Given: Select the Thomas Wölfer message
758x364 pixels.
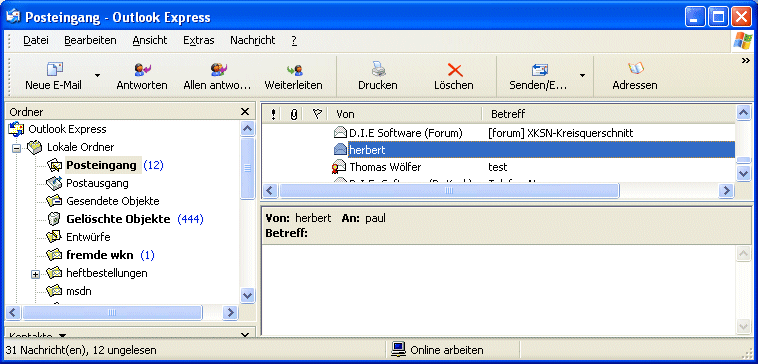Looking at the screenshot, I should point(385,167).
